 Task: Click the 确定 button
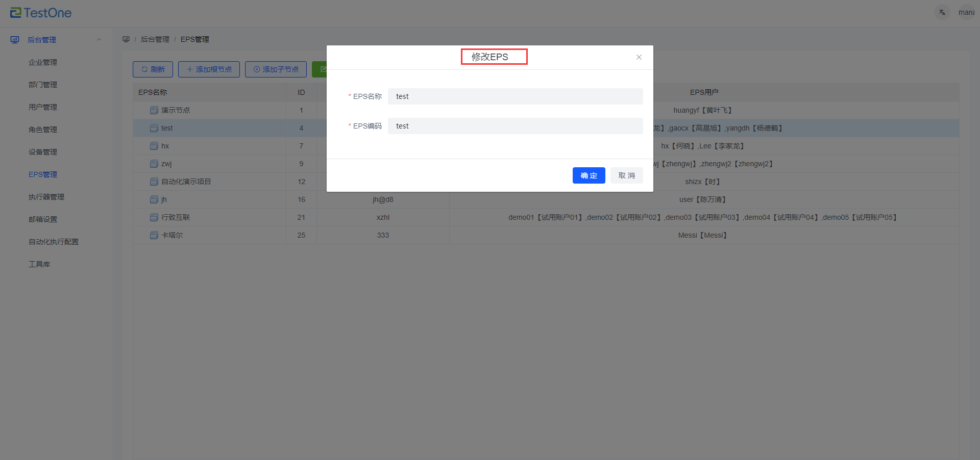[x=589, y=175]
